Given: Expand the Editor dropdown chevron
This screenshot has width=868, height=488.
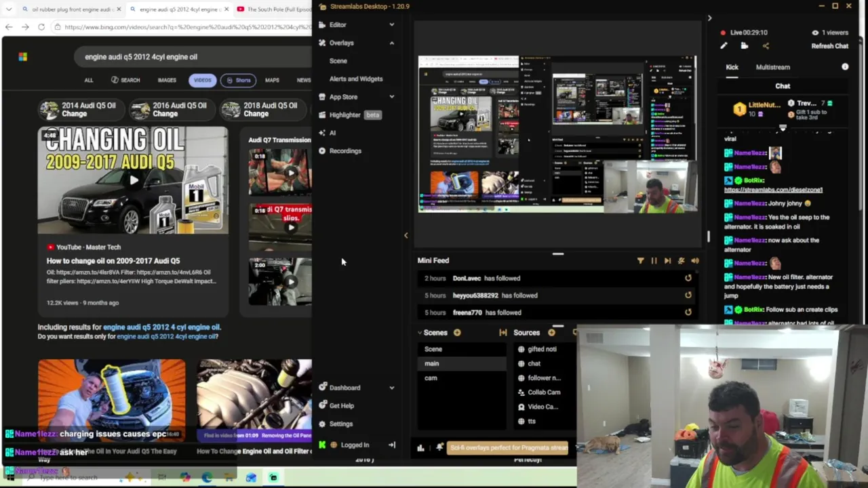Looking at the screenshot, I should [x=391, y=24].
